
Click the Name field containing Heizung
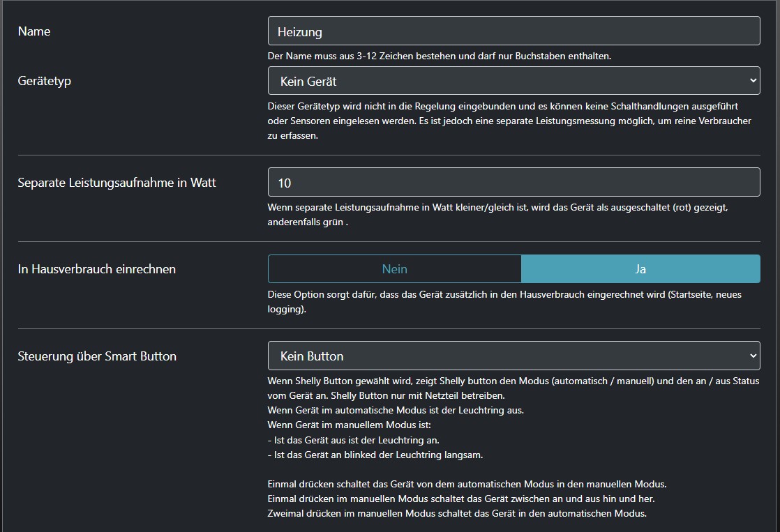pos(513,31)
